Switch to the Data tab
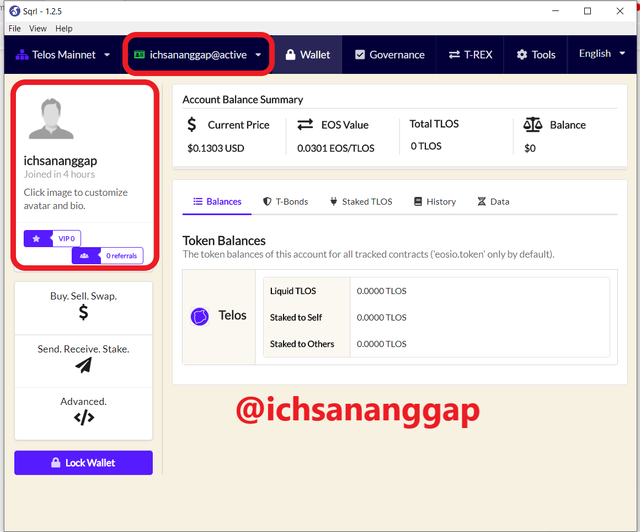The width and height of the screenshot is (640, 532). tap(493, 202)
